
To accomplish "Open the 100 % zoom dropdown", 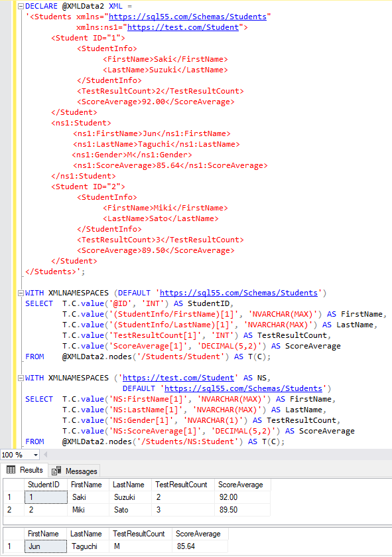I will click(35, 455).
